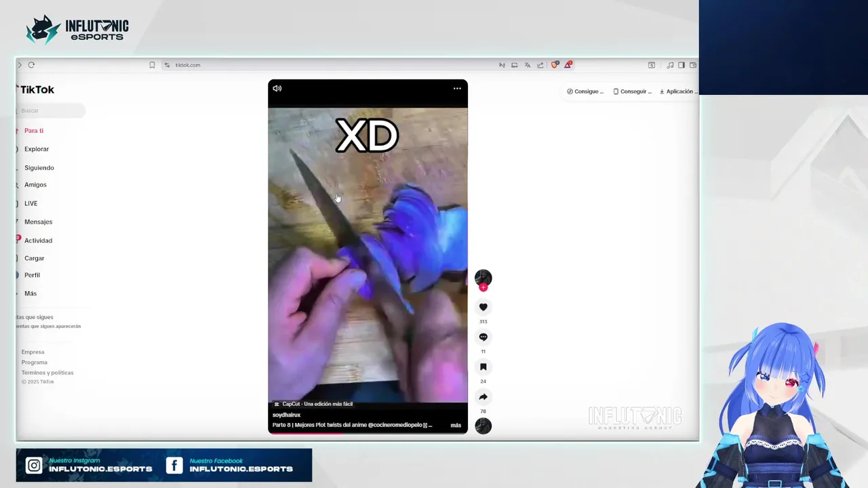Bookmark the page using the address bar bookmark icon
The height and width of the screenshot is (488, 868).
click(x=152, y=65)
